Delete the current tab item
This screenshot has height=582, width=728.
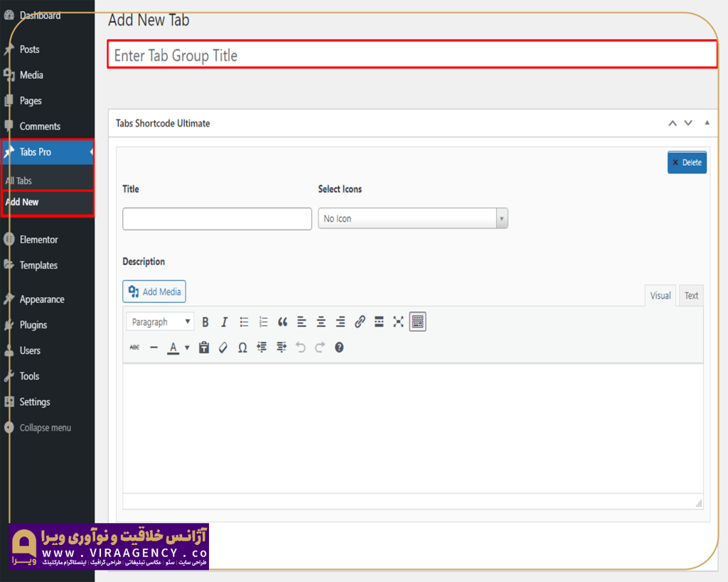[687, 162]
